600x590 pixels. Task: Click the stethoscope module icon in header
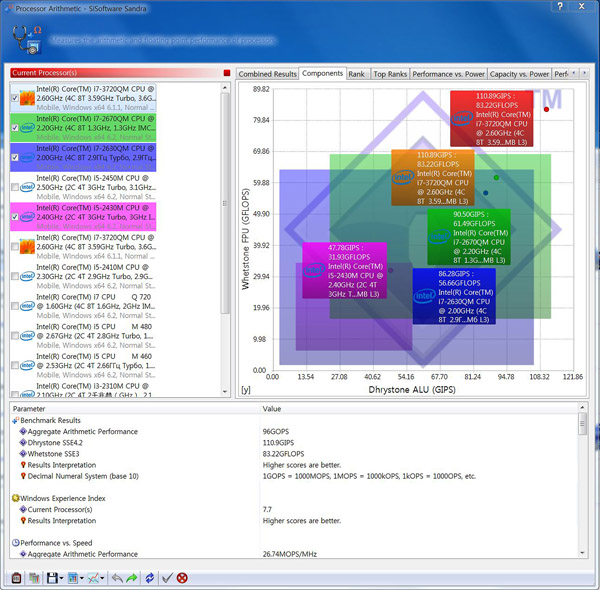(26, 40)
